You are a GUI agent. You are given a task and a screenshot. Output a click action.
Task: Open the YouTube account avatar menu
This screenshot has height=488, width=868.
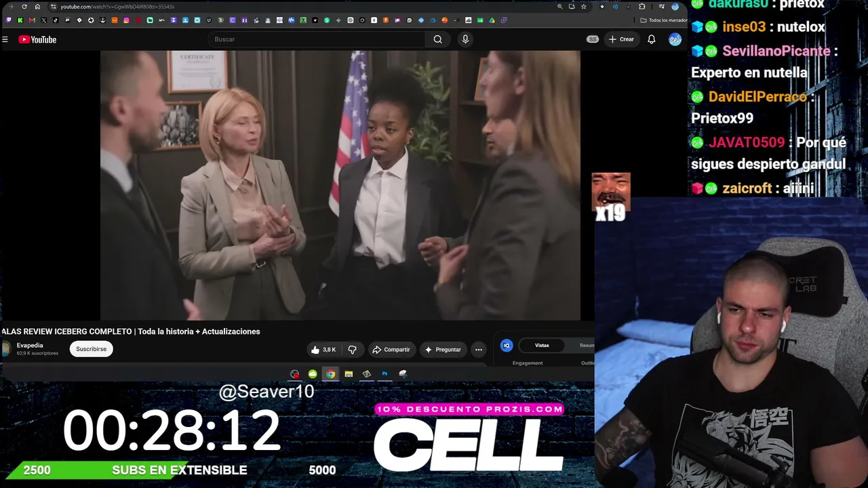click(675, 39)
